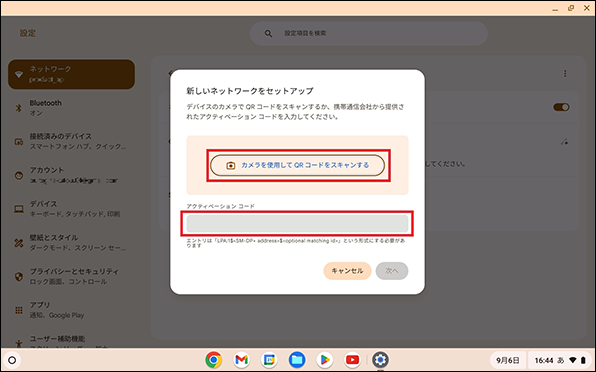Open Chrome from the shelf
Viewport: 596px width, 372px height.
pos(214,359)
